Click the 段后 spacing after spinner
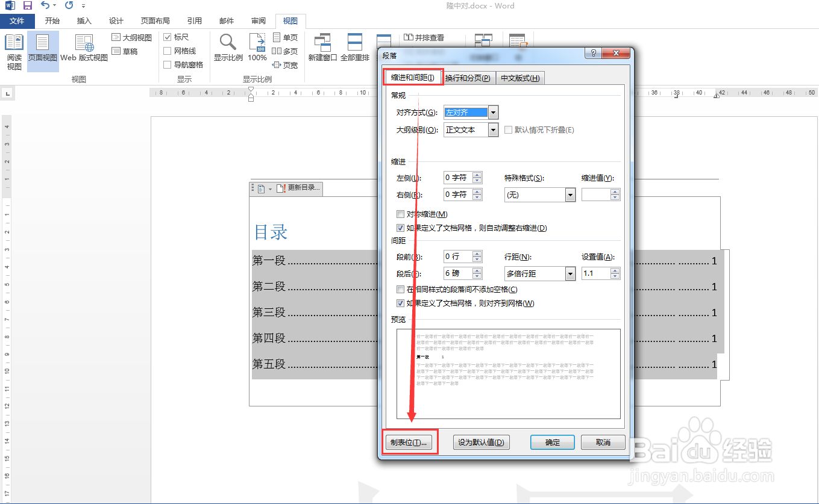 click(477, 274)
